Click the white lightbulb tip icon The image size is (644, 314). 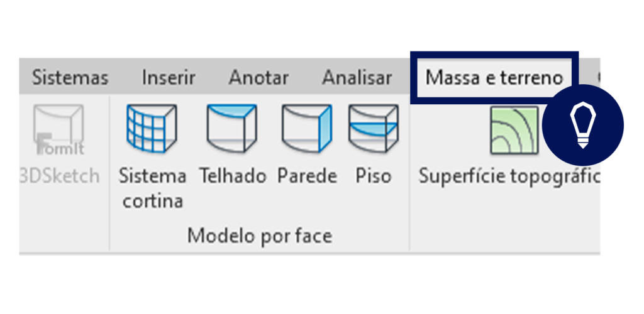pyautogui.click(x=583, y=125)
